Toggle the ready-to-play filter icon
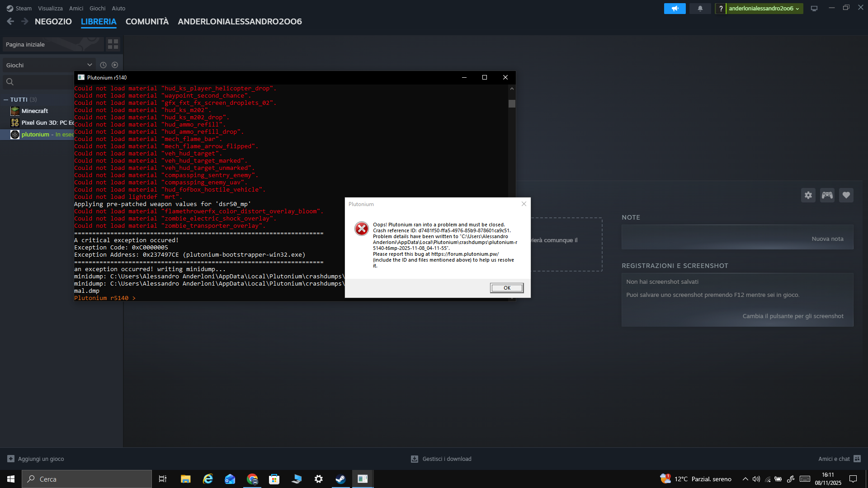The height and width of the screenshot is (488, 868). pyautogui.click(x=115, y=65)
